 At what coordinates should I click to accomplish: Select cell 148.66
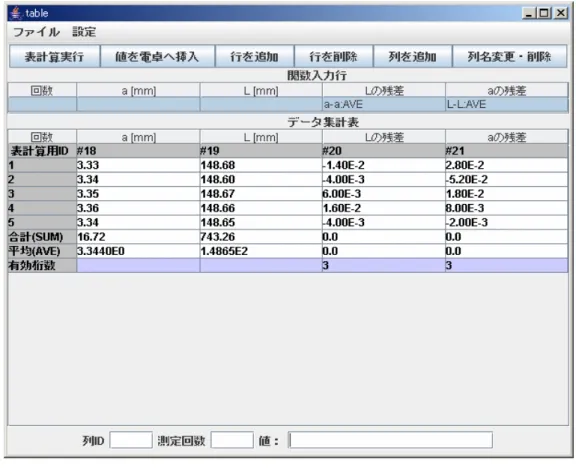coord(261,208)
